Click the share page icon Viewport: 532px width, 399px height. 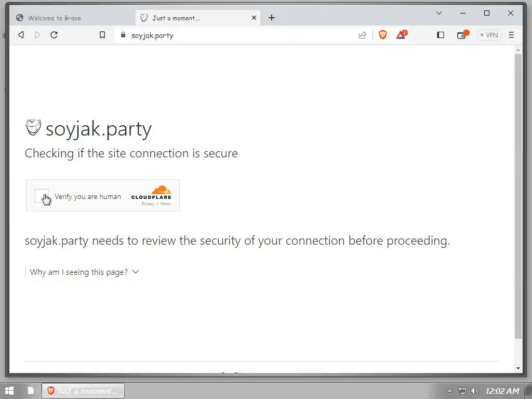pyautogui.click(x=363, y=35)
